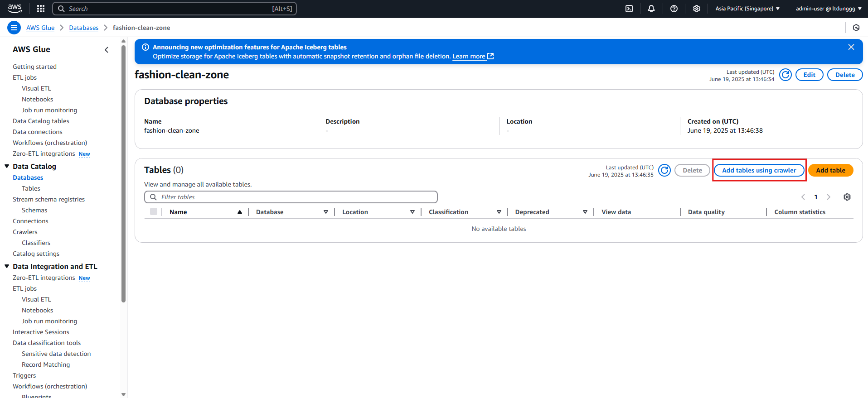Open Schemas in the sidebar
868x398 pixels.
coord(34,210)
